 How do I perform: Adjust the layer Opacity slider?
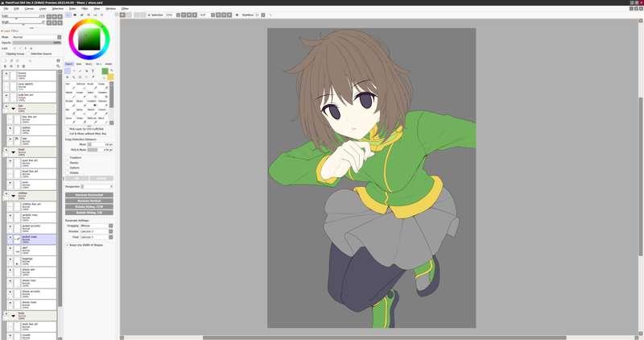(36, 43)
